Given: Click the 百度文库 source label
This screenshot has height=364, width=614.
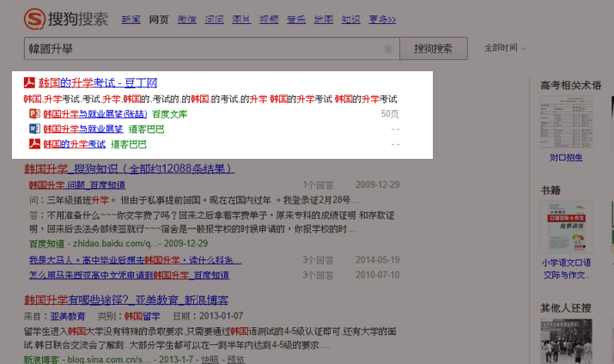Looking at the screenshot, I should [169, 114].
